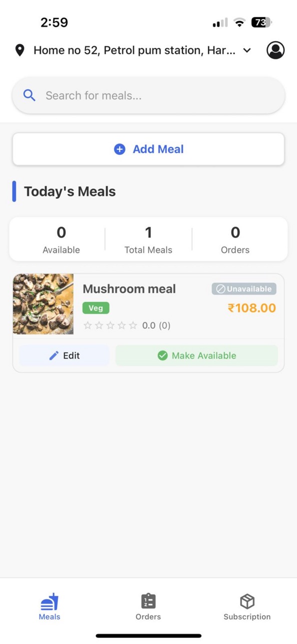
Task: Tap the green checkmark on Make Available
Action: point(162,355)
